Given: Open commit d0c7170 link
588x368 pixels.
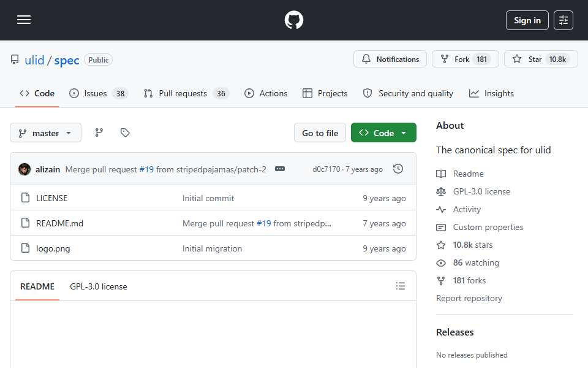Looking at the screenshot, I should pyautogui.click(x=326, y=169).
